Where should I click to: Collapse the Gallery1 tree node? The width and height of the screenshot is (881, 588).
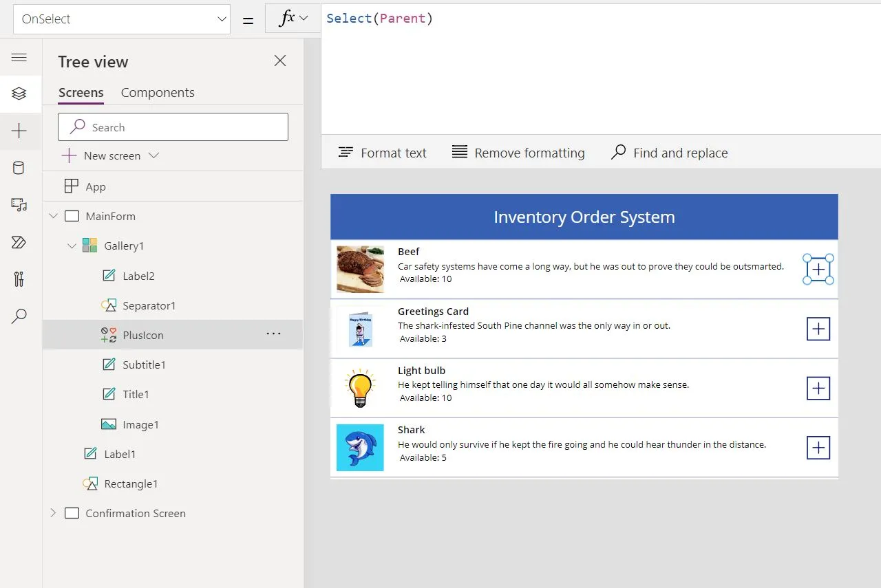(x=72, y=246)
